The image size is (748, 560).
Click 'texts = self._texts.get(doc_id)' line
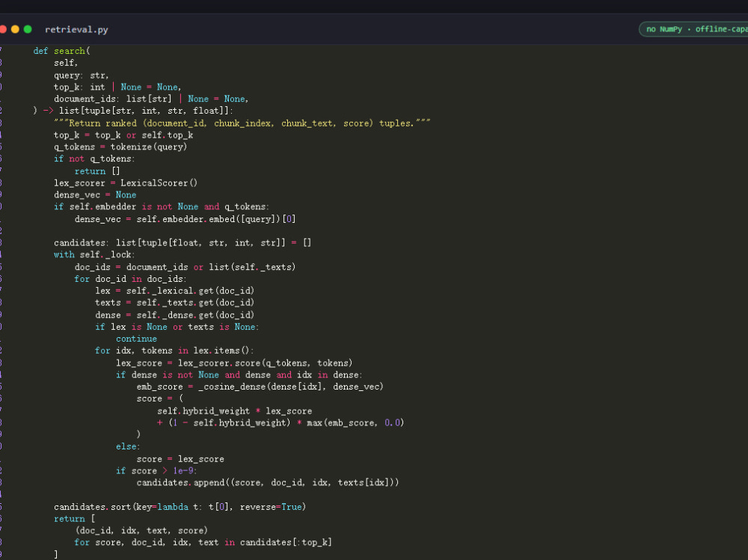coord(174,303)
